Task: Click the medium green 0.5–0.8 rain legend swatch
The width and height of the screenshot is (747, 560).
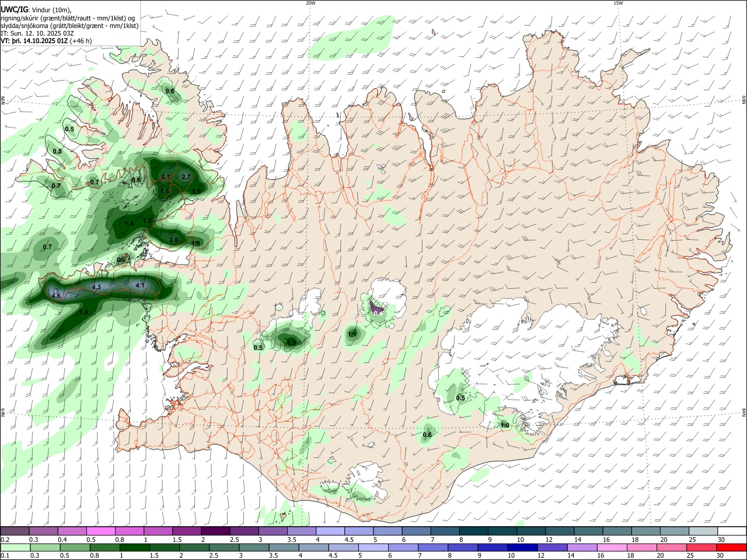Action: [x=75, y=547]
